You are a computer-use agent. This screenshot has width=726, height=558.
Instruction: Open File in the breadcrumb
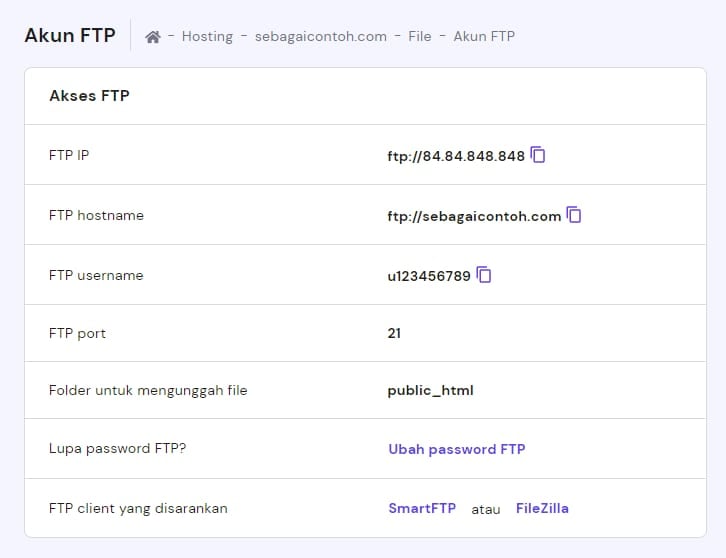tap(420, 36)
